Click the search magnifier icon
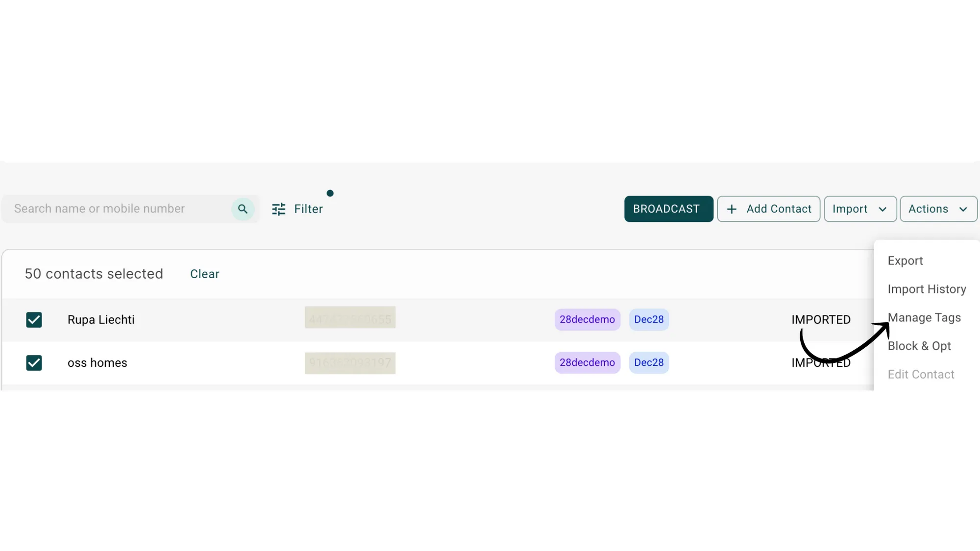980x551 pixels. 243,209
